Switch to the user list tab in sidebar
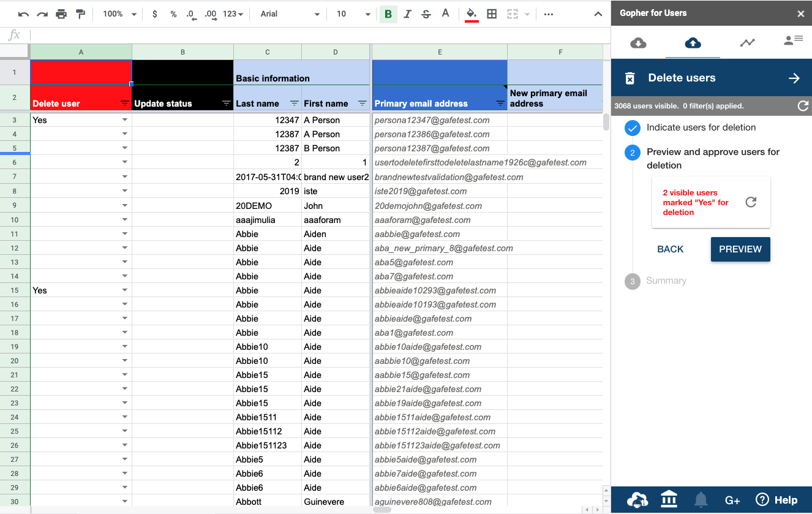The width and height of the screenshot is (812, 514). pos(793,41)
